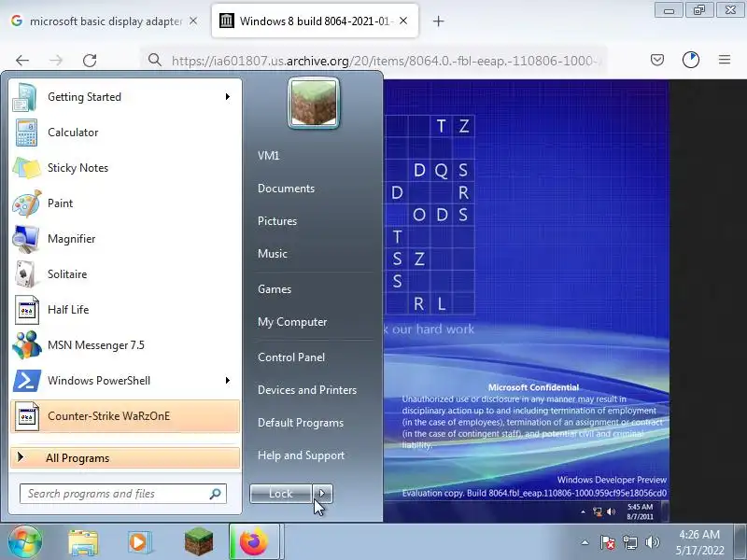747x560 pixels.
Task: Switch to Firefox on taskbar
Action: coord(254,542)
